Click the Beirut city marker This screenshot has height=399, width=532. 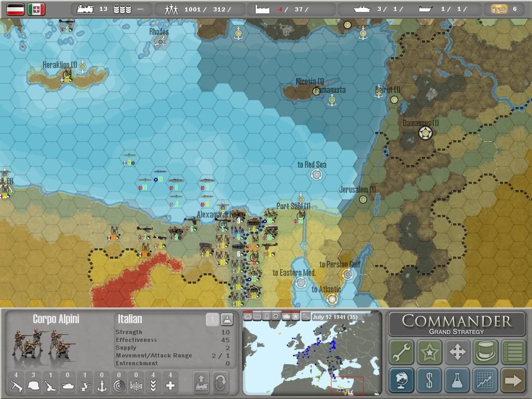tap(394, 100)
